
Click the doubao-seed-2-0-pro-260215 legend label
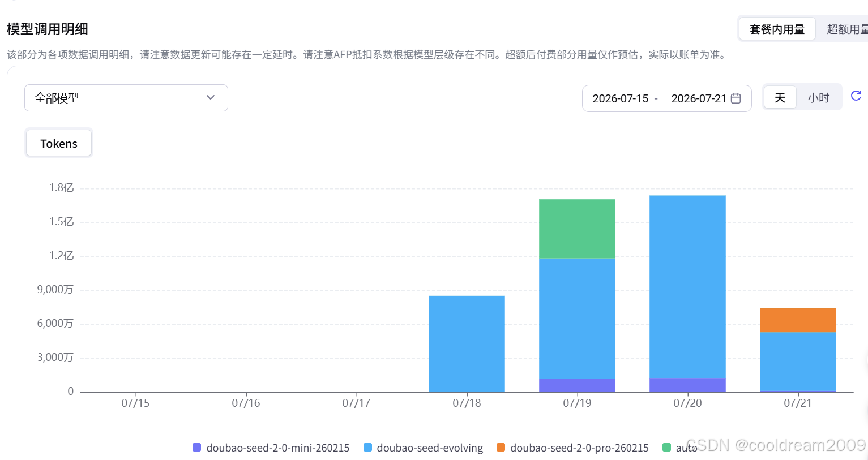579,448
